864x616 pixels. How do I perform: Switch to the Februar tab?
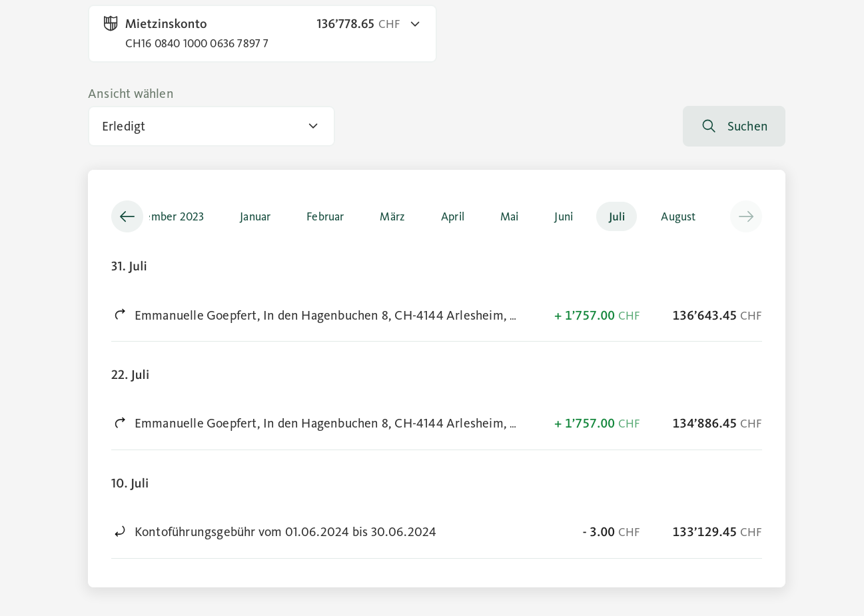coord(325,216)
